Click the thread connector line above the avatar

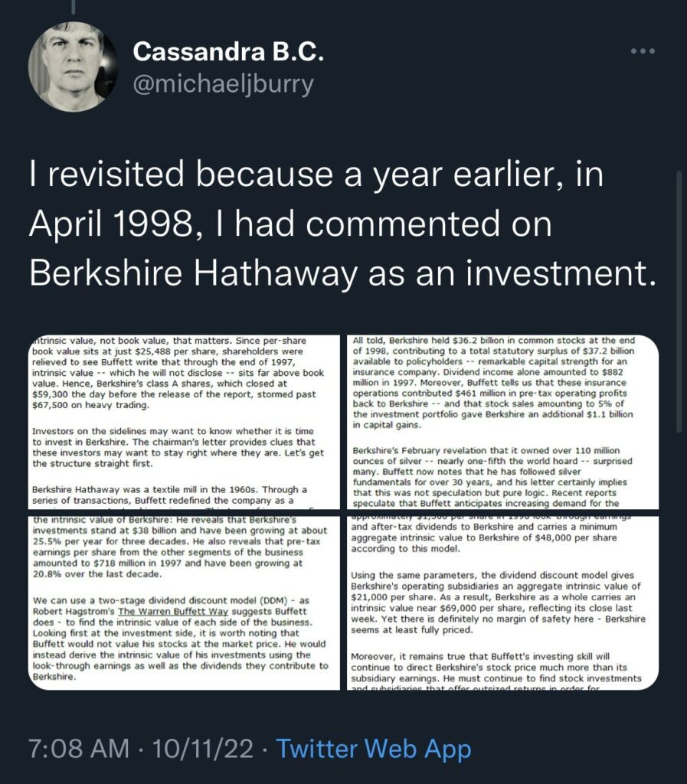(74, 8)
